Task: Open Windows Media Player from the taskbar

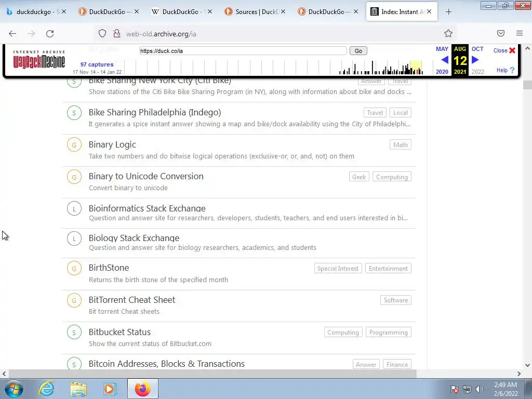Action: 110,389
